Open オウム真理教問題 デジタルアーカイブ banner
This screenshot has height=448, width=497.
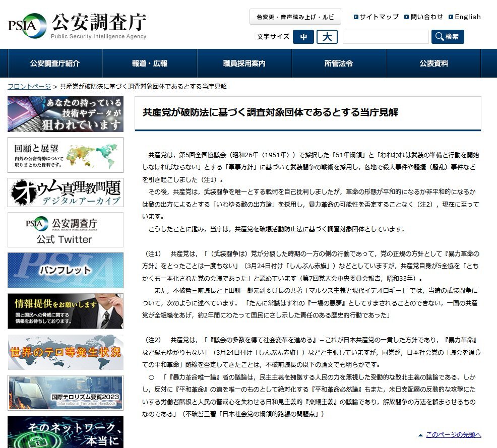click(x=66, y=193)
